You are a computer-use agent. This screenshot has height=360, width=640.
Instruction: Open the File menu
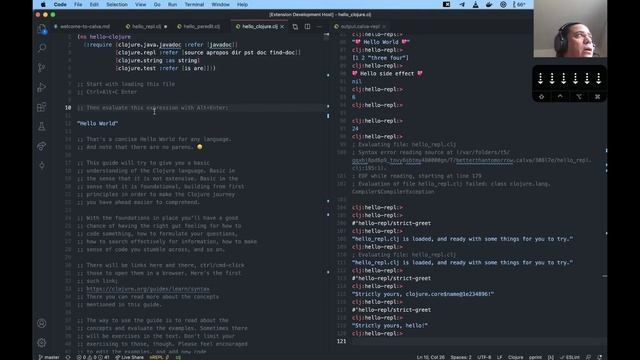(78, 4)
